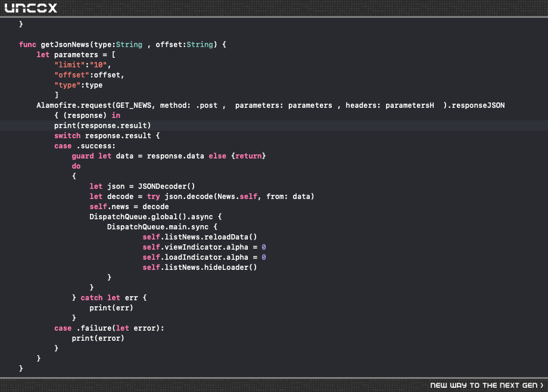Click the line 'self.news = decode'

pos(129,207)
